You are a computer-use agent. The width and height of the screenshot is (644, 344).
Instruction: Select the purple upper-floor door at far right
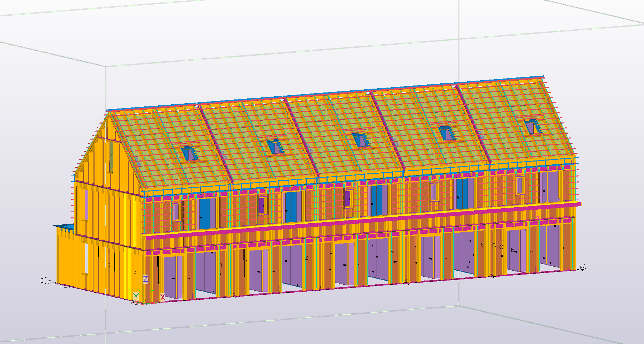tap(549, 186)
